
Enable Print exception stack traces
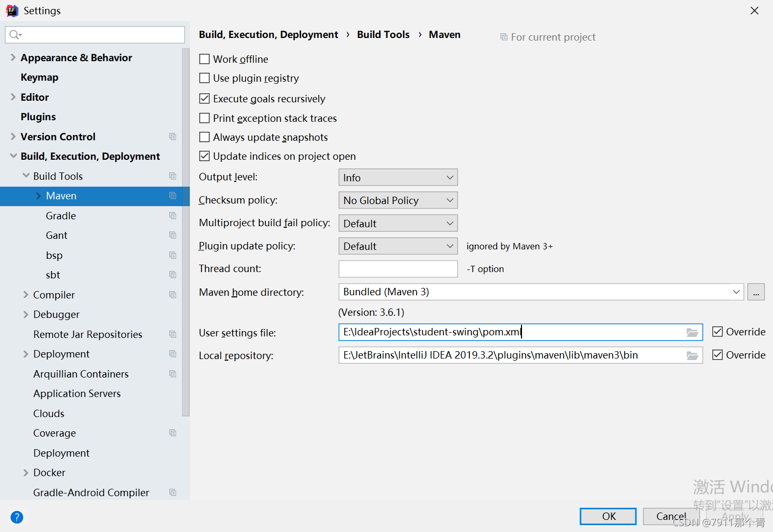(x=205, y=118)
